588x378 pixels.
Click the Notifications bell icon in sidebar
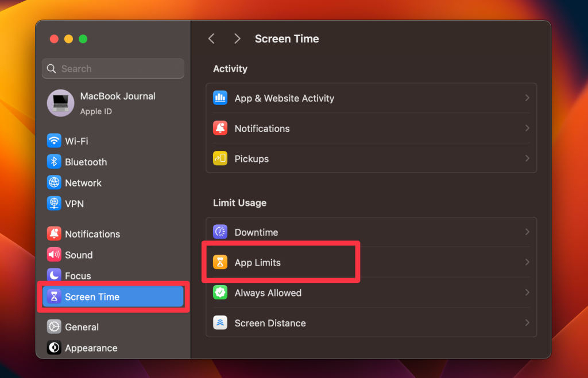tap(54, 234)
